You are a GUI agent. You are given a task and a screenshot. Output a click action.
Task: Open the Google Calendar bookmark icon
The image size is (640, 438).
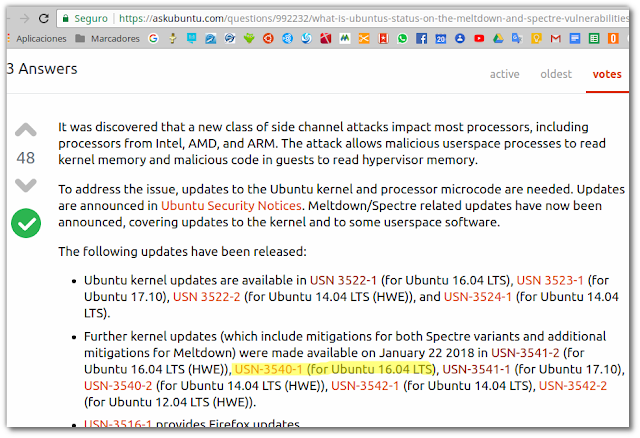tap(441, 39)
